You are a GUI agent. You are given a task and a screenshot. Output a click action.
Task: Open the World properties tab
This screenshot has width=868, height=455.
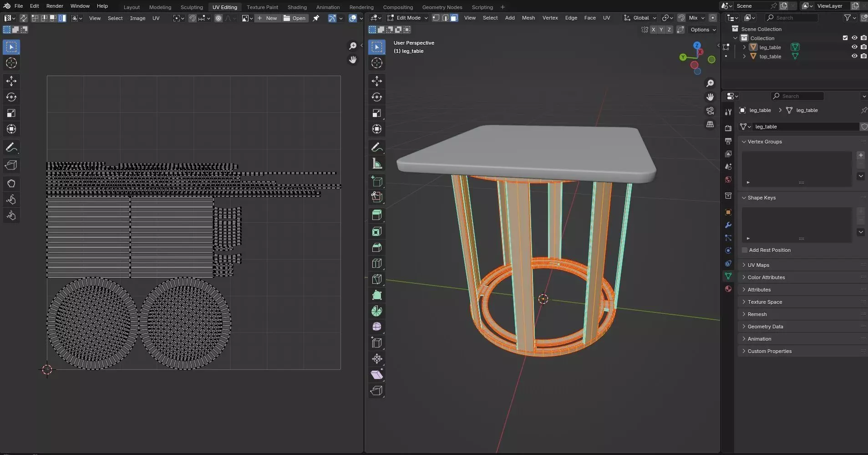(728, 179)
